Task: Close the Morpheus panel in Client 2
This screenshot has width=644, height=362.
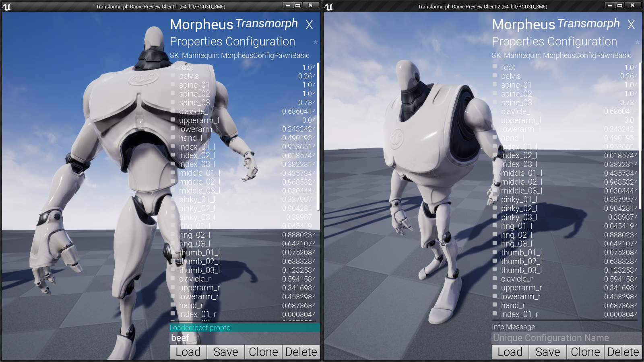Action: click(x=631, y=25)
